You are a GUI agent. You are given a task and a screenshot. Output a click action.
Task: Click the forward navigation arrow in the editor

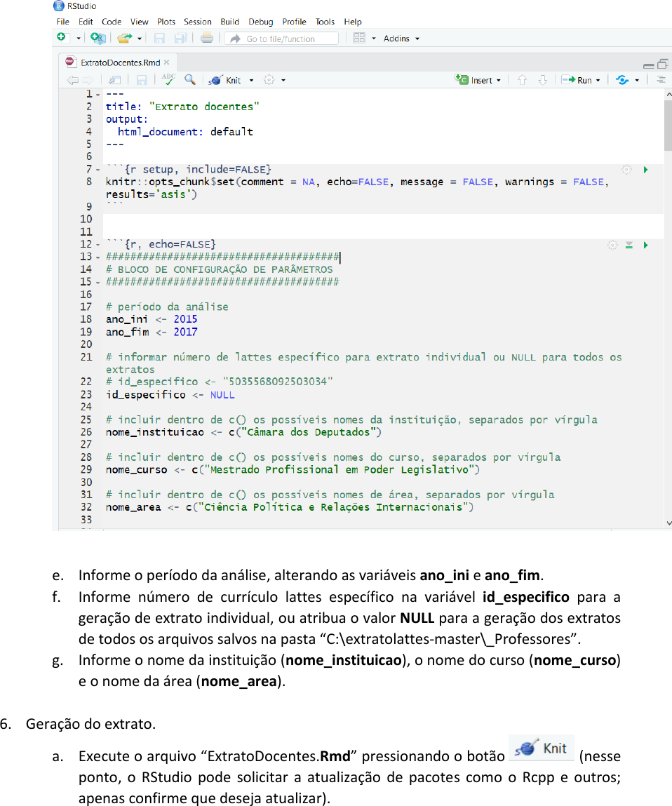click(88, 80)
